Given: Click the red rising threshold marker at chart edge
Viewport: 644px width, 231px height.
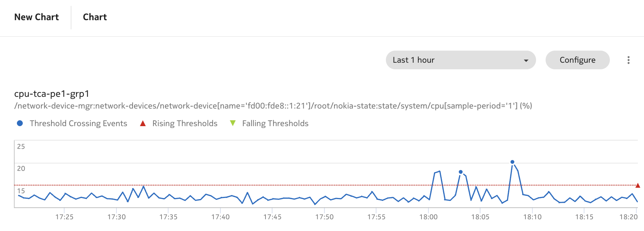Looking at the screenshot, I should (x=638, y=186).
